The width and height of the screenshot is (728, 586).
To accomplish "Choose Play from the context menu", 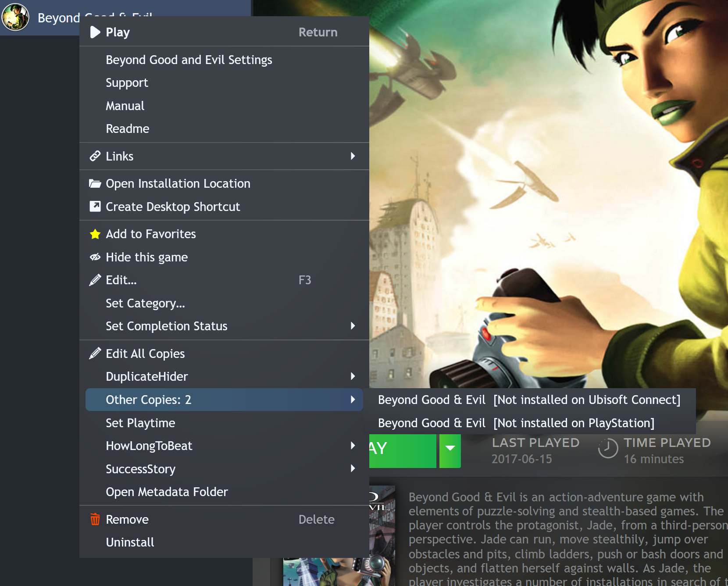I will [x=224, y=32].
